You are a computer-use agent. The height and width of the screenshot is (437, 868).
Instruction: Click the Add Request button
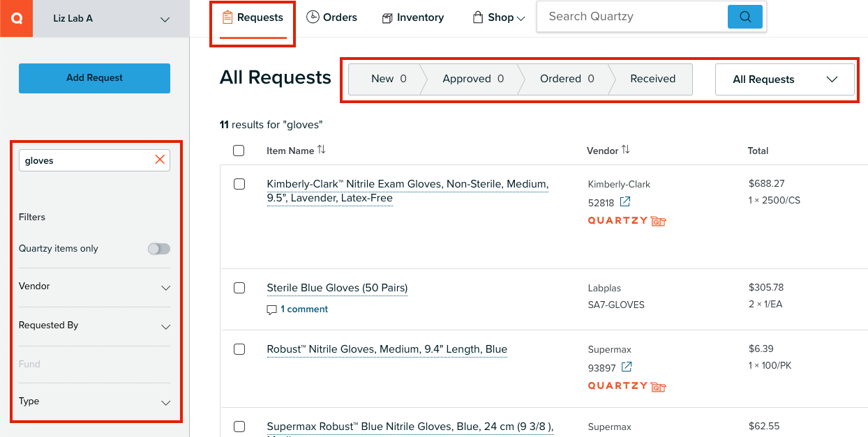(x=94, y=78)
